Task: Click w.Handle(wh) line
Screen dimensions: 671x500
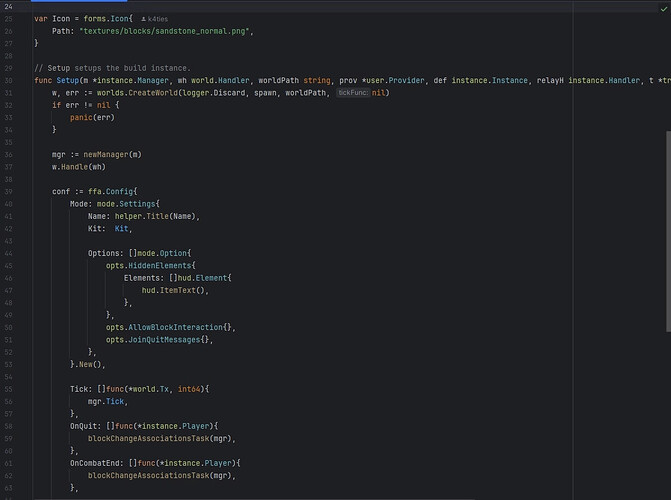Action: click(x=79, y=167)
